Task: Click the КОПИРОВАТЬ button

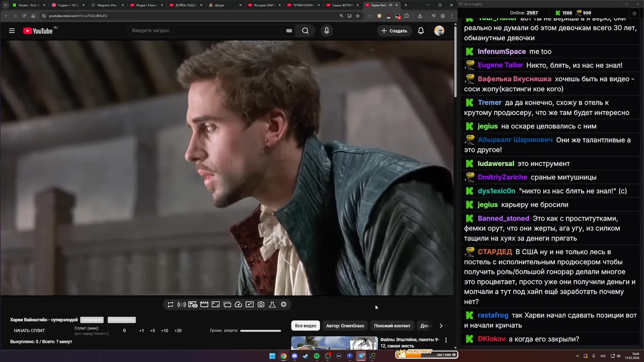Action: [x=122, y=320]
